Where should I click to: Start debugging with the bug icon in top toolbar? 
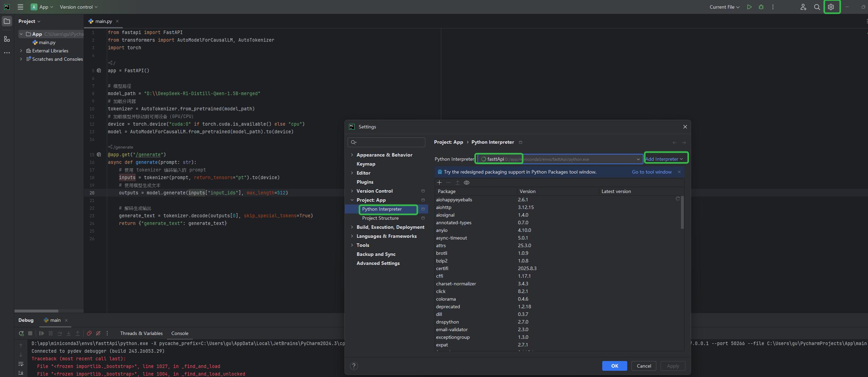click(761, 7)
